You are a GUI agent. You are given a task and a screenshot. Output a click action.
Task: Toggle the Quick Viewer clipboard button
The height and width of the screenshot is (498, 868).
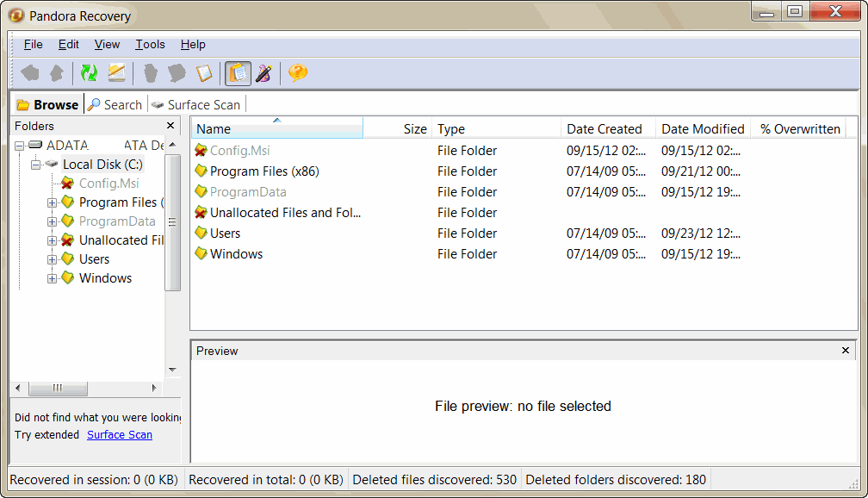pos(238,73)
